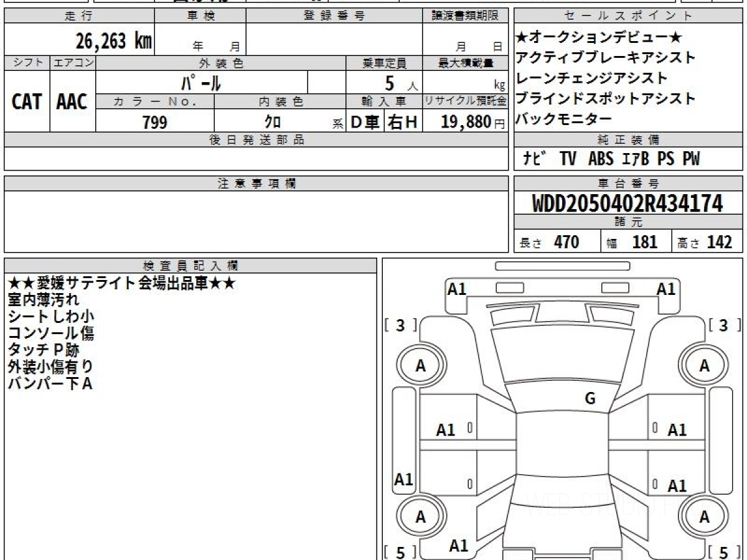The width and height of the screenshot is (747, 560).
Task: Select the ブラインドスポットアシスト line
Action: click(x=606, y=98)
